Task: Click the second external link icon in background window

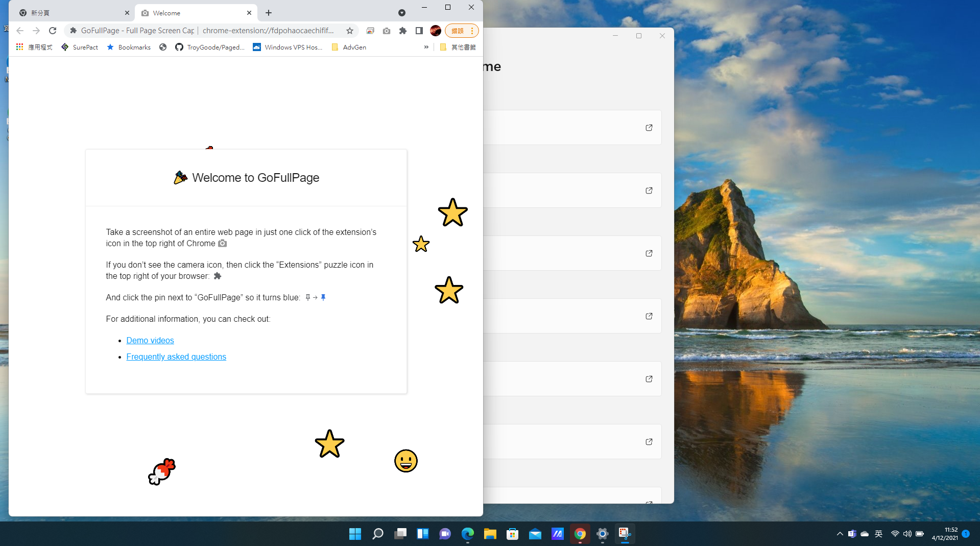Action: click(649, 191)
